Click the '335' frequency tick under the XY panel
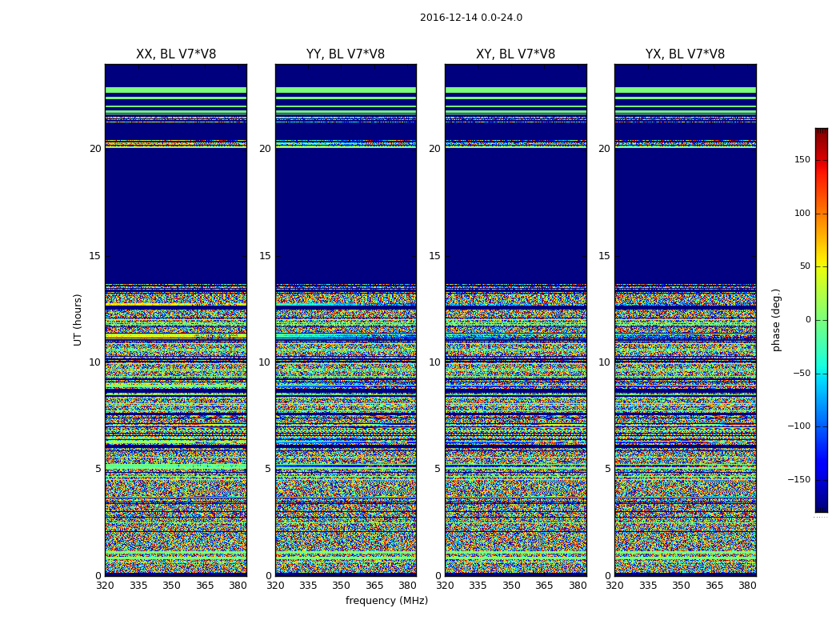The width and height of the screenshot is (840, 640). 478,586
